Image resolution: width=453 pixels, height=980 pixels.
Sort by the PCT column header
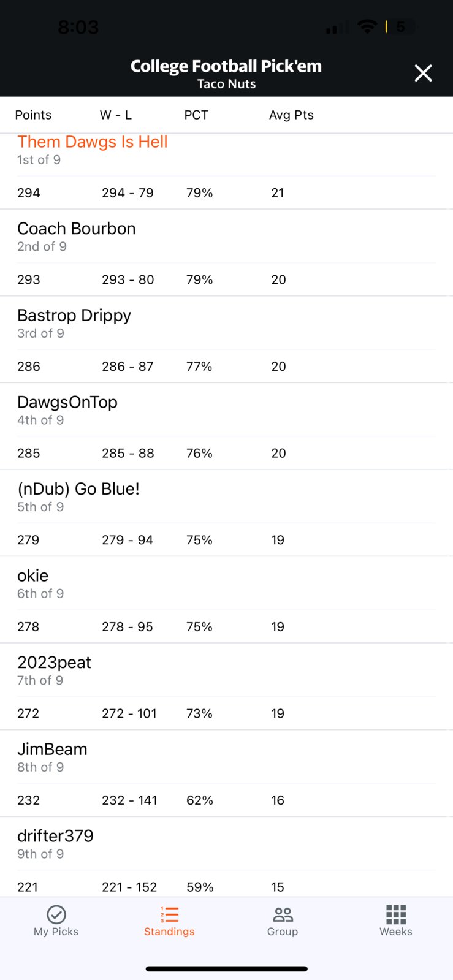point(196,115)
